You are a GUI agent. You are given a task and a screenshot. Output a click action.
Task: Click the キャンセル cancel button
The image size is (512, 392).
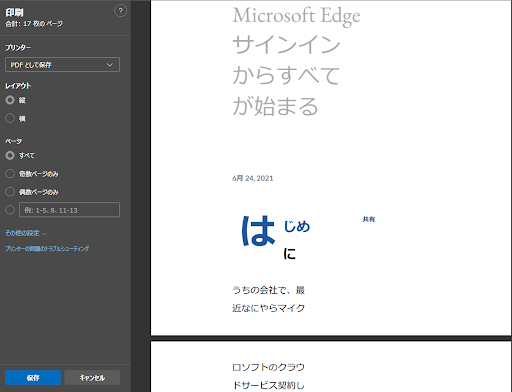point(92,378)
